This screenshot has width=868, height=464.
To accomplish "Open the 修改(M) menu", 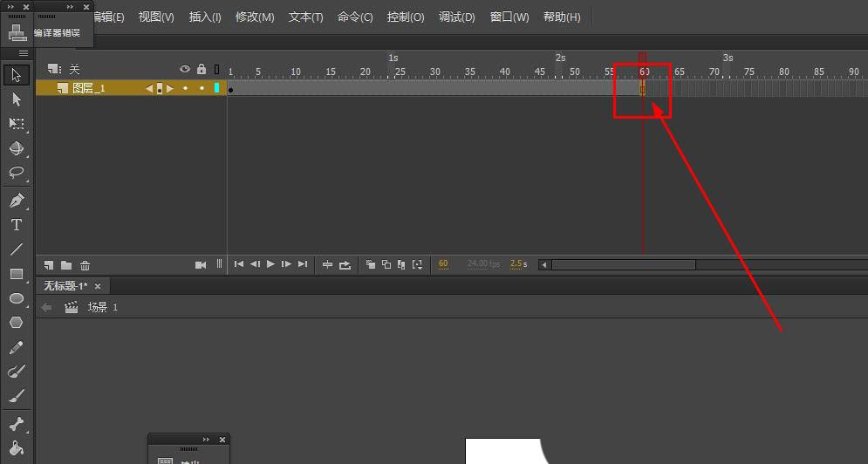I will (x=255, y=17).
